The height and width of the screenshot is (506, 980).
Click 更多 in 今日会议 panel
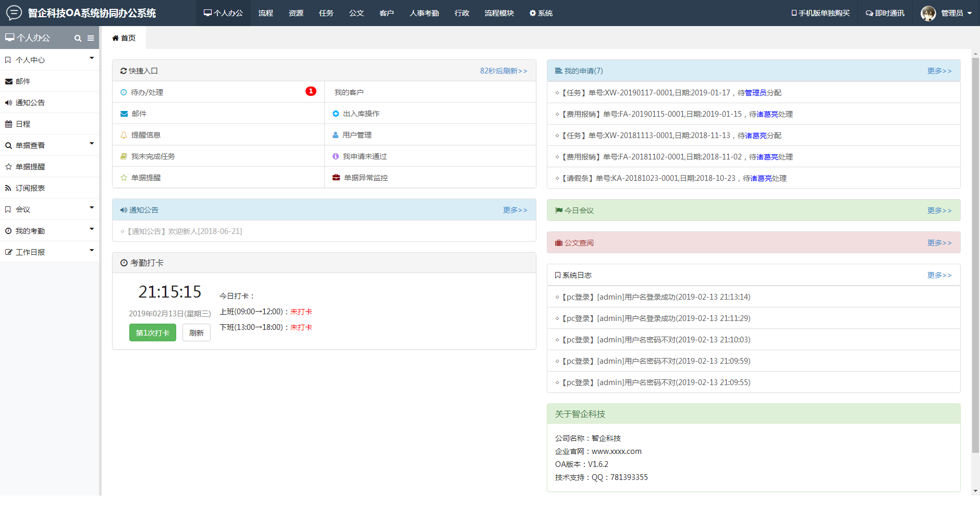[939, 211]
